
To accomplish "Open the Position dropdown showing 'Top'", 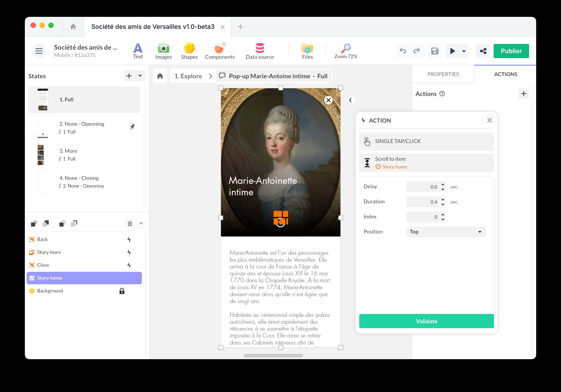I will [446, 232].
